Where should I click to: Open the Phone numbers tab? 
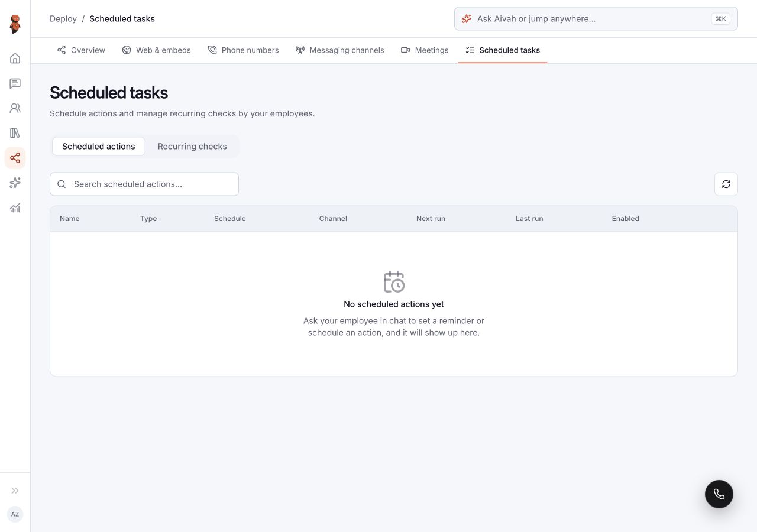(243, 50)
